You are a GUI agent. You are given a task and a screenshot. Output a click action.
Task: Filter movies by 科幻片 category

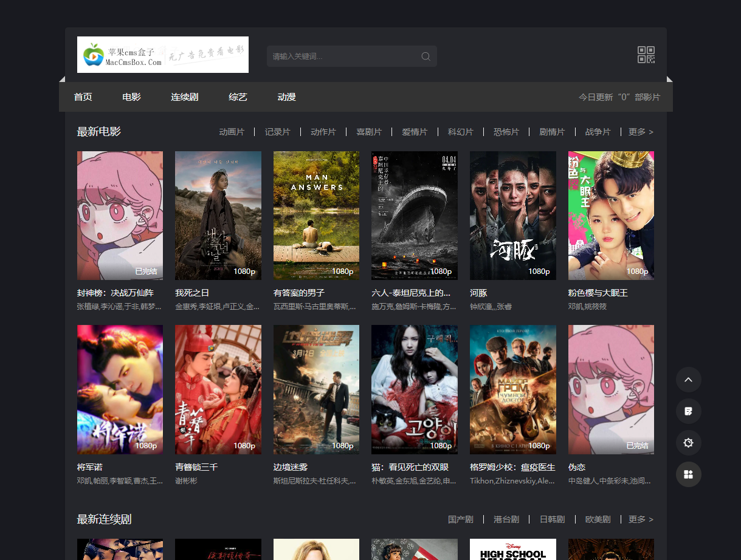point(460,132)
